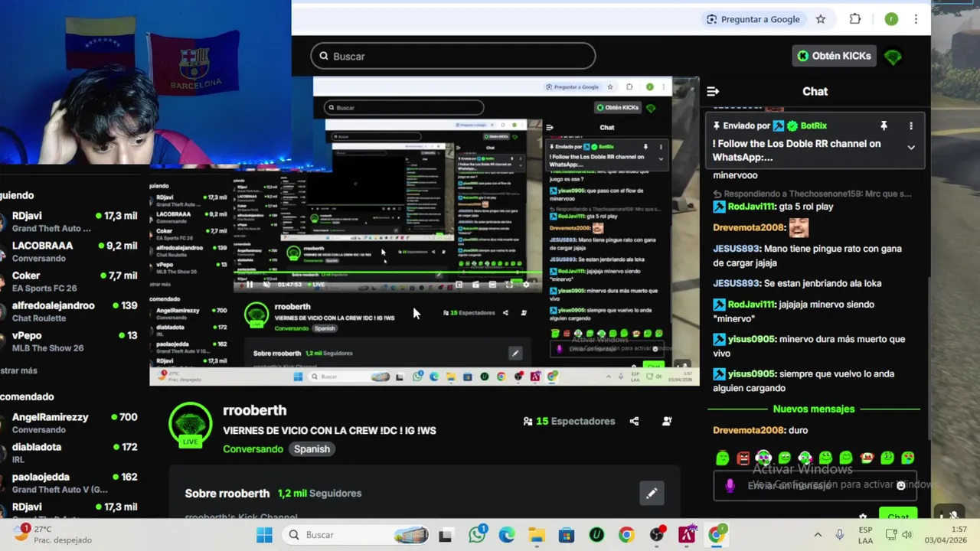Image resolution: width=980 pixels, height=551 pixels.
Task: Open JESUS893's profile from the 'Mano tiene pingue' message
Action: pyautogui.click(x=737, y=249)
